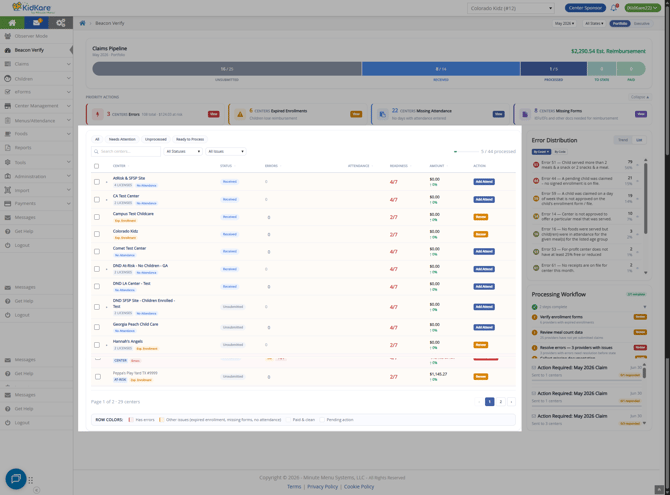Open the chat bubble widget icon
Screen dimensions: 670x495
(x=16, y=478)
